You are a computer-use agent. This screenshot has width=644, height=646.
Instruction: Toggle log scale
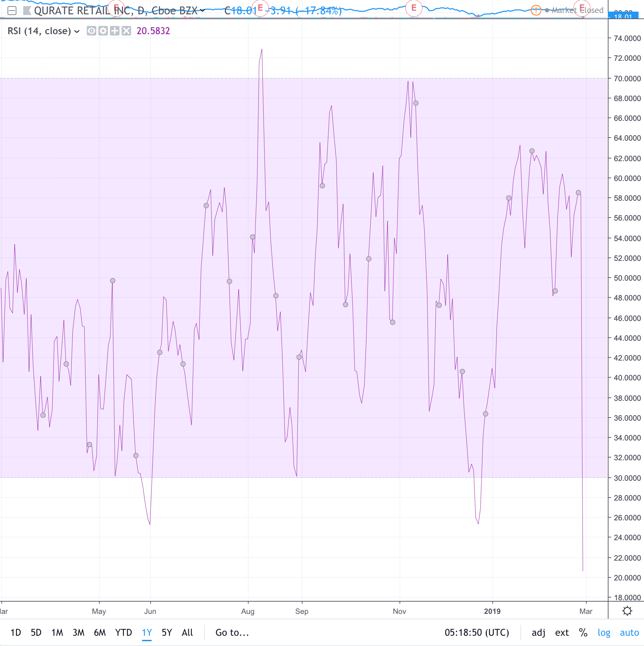[x=604, y=633]
